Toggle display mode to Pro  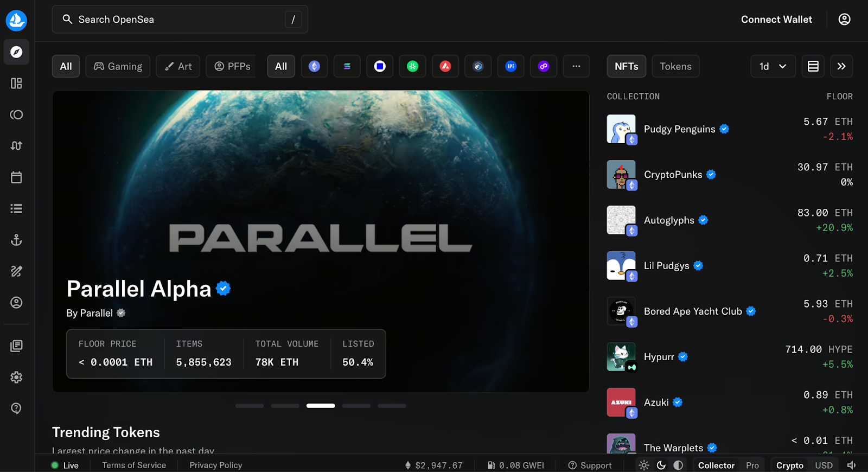(752, 465)
